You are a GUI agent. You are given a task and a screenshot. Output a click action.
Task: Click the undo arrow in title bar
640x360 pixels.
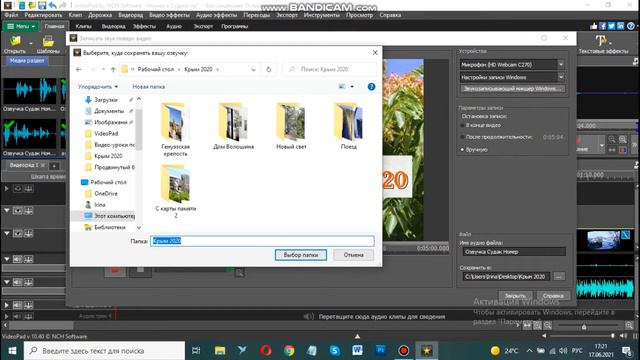coord(52,5)
